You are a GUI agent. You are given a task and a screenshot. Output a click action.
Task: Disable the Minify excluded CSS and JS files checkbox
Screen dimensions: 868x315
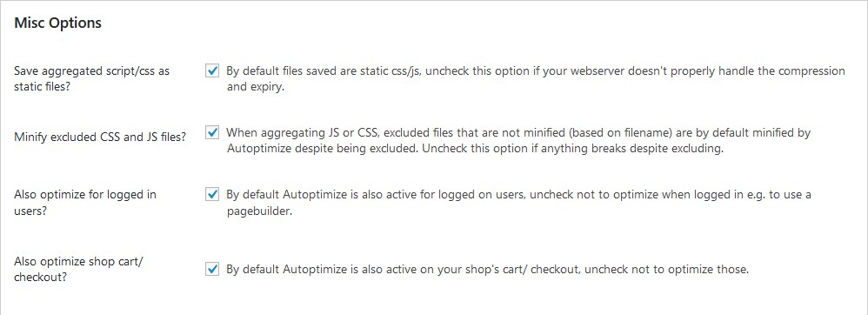tap(212, 133)
